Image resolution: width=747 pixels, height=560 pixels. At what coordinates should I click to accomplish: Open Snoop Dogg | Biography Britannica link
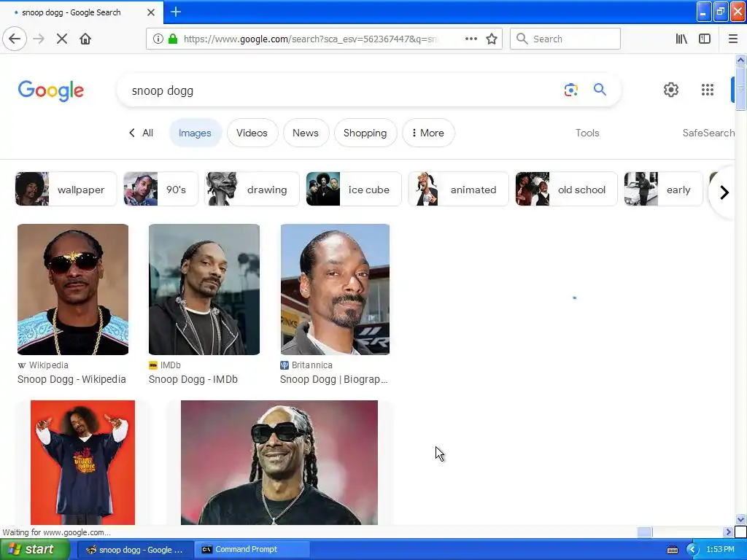333,379
